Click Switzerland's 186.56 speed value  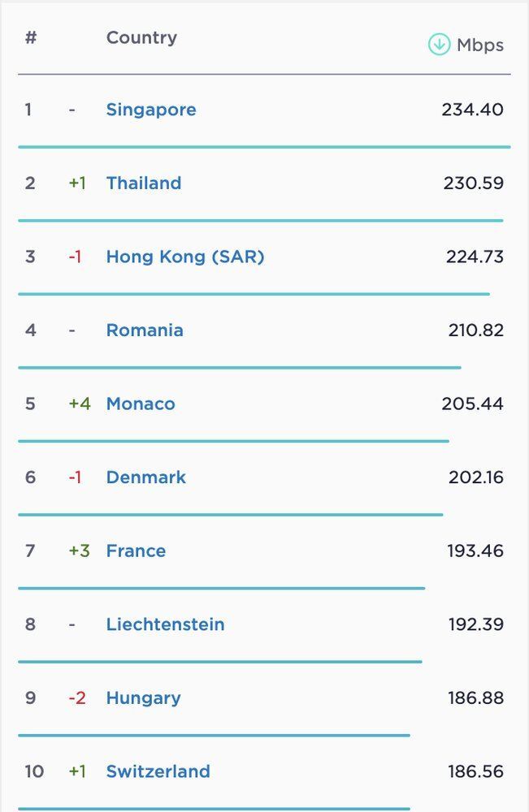click(475, 771)
